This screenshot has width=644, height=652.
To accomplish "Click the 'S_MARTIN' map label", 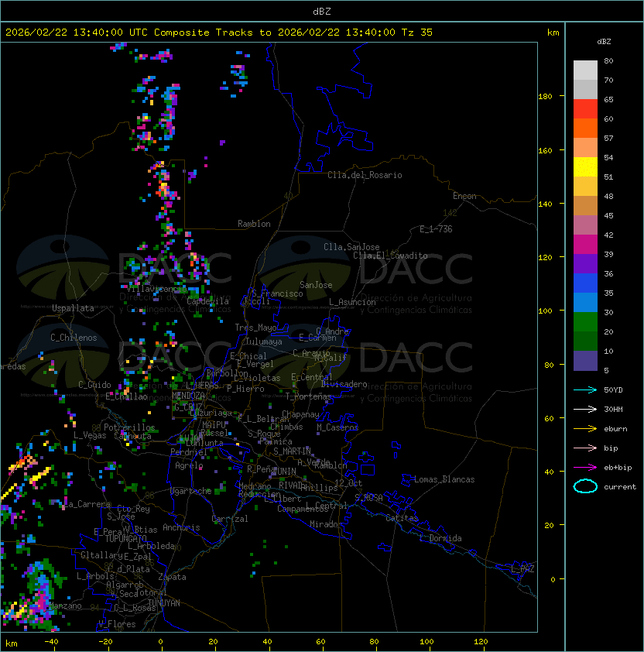I will pos(292,451).
